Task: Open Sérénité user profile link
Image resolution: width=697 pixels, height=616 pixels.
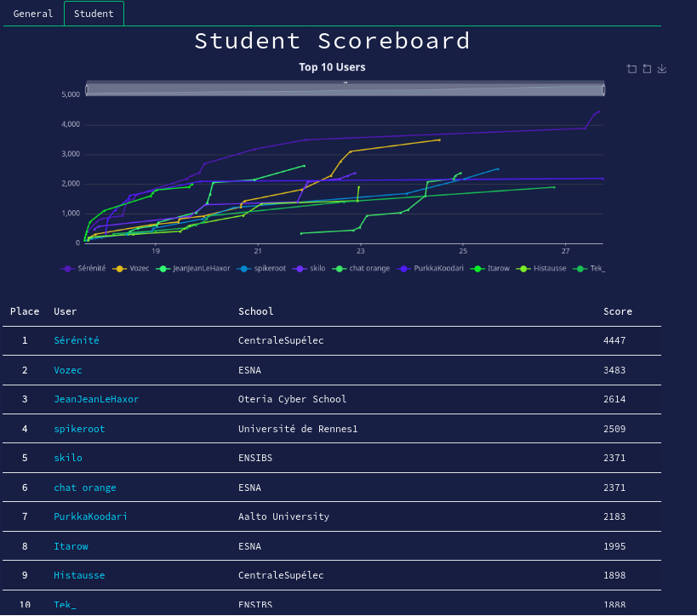Action: (77, 340)
